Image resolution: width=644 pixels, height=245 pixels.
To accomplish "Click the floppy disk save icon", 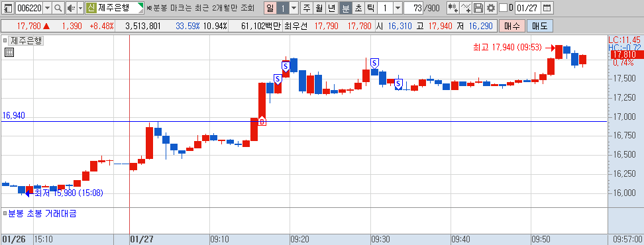I will coord(478,7).
